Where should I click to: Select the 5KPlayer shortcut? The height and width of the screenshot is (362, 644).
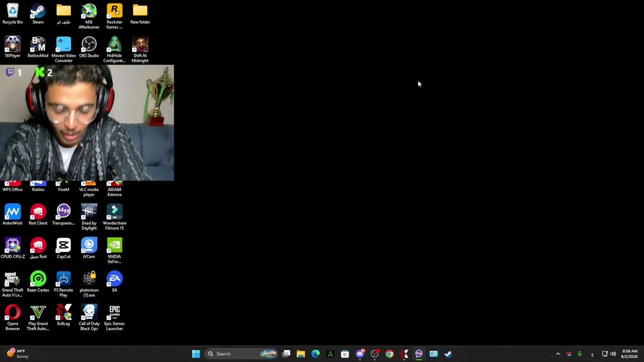[x=13, y=48]
